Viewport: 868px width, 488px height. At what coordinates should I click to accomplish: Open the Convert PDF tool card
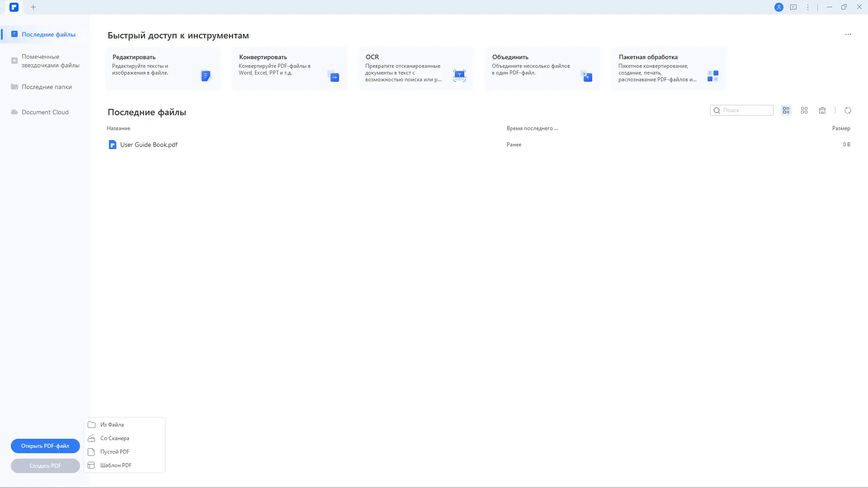[289, 69]
